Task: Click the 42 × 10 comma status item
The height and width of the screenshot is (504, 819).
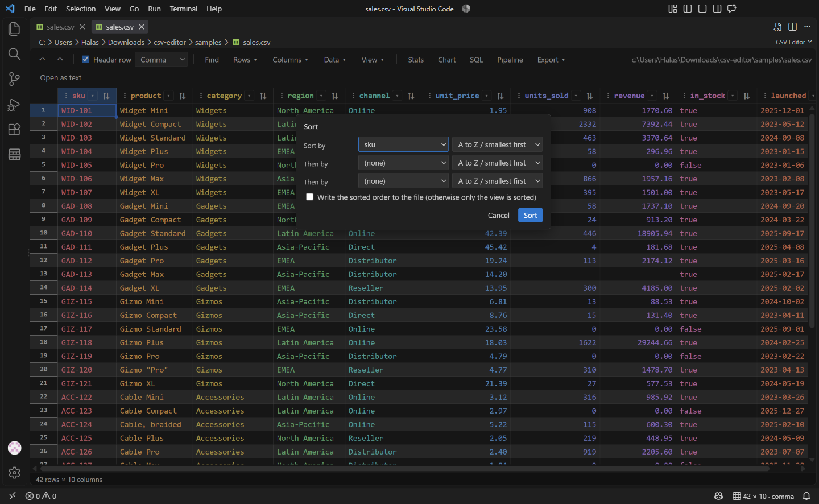Action: click(763, 496)
